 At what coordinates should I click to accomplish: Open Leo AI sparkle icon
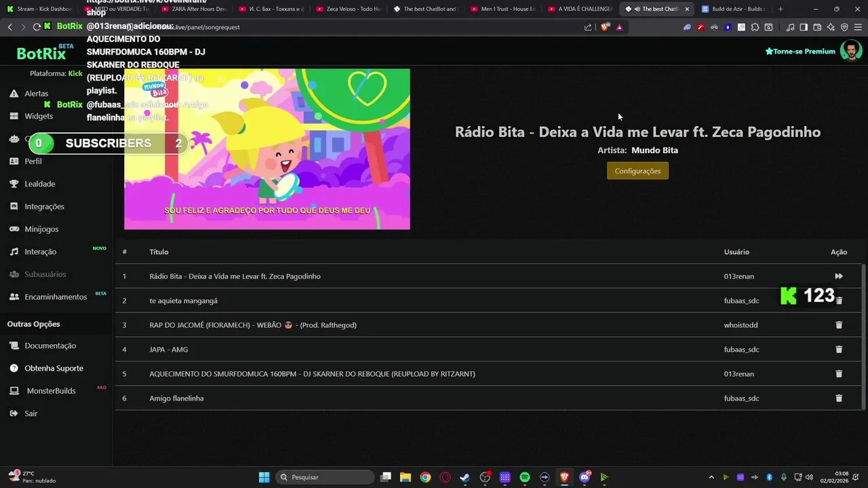[831, 27]
